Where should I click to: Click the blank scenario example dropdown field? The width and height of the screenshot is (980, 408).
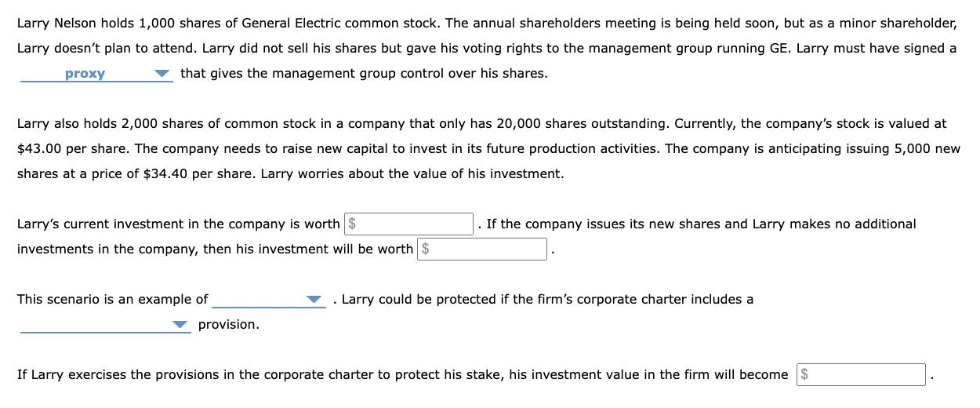[x=259, y=300]
